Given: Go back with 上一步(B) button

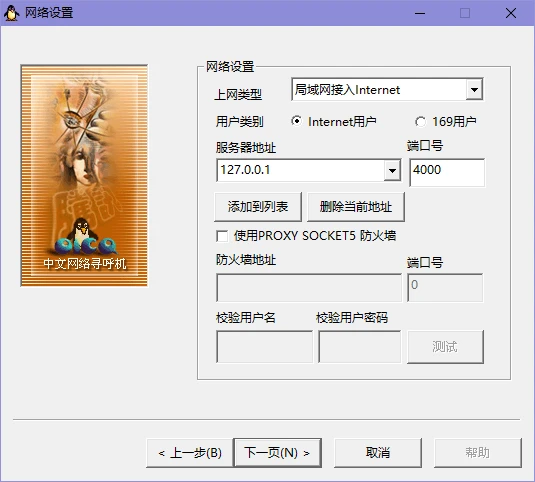Looking at the screenshot, I should pyautogui.click(x=190, y=453).
